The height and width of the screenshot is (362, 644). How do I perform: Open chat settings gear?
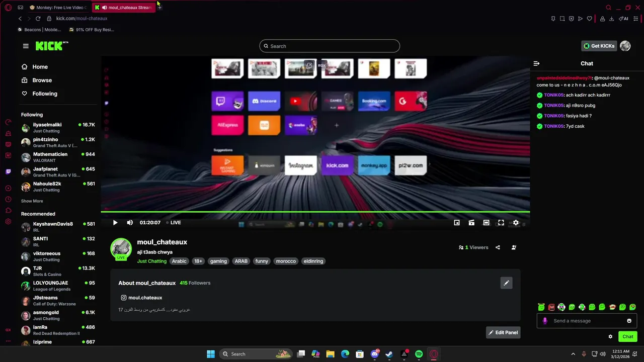coord(610,337)
